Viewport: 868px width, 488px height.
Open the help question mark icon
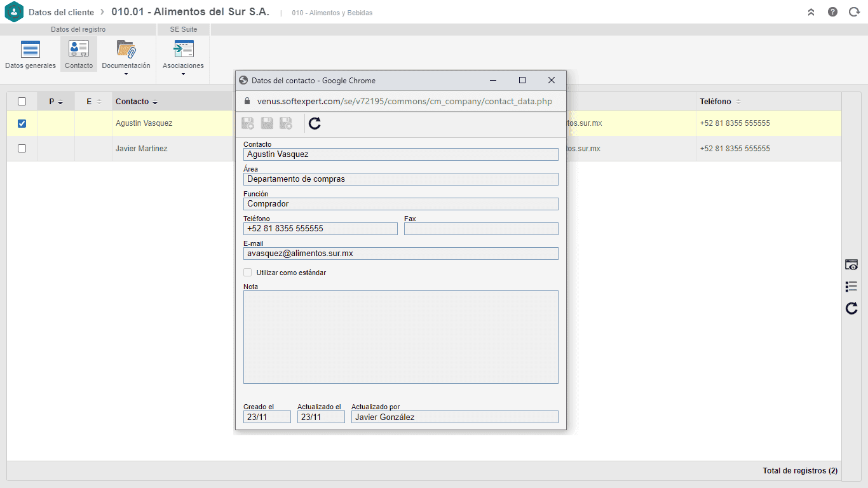(x=832, y=12)
